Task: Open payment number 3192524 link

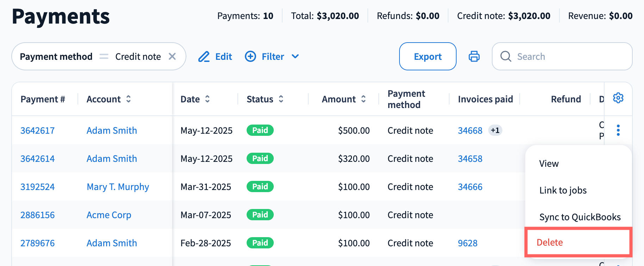Action: point(38,187)
